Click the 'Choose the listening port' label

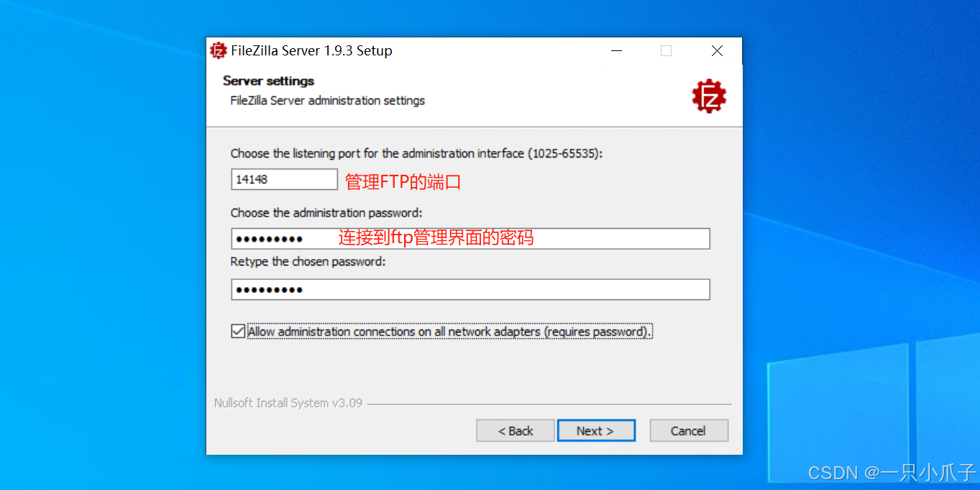pos(416,153)
